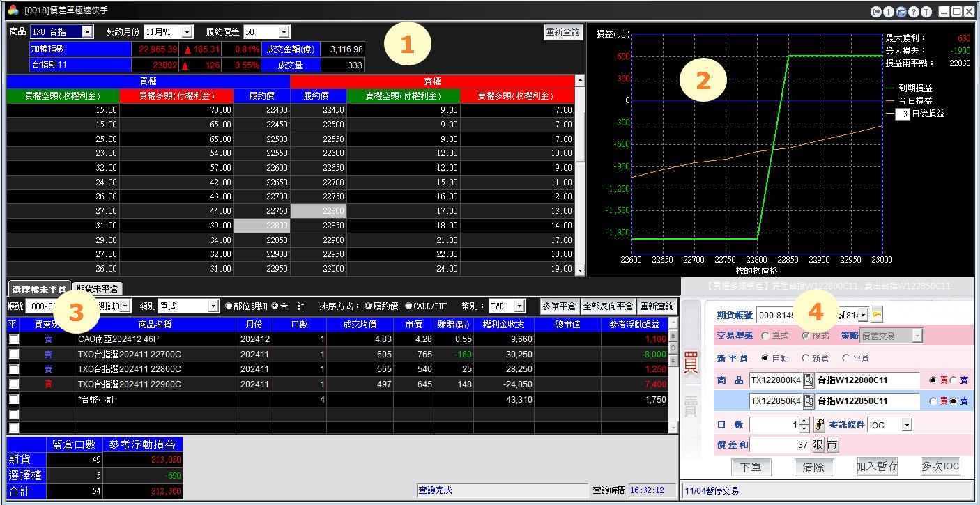The width and height of the screenshot is (980, 505).
Task: Open the 履約價差 50 dropdown
Action: click(284, 32)
